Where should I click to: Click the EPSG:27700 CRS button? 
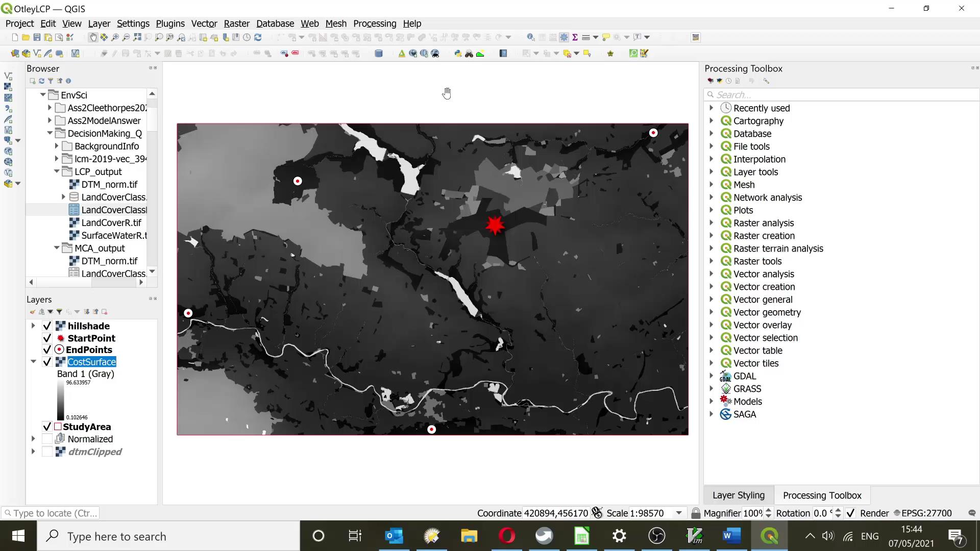tap(925, 513)
